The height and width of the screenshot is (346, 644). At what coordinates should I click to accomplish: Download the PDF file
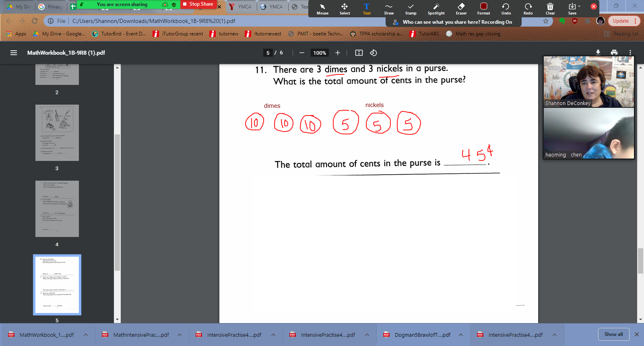[x=598, y=53]
